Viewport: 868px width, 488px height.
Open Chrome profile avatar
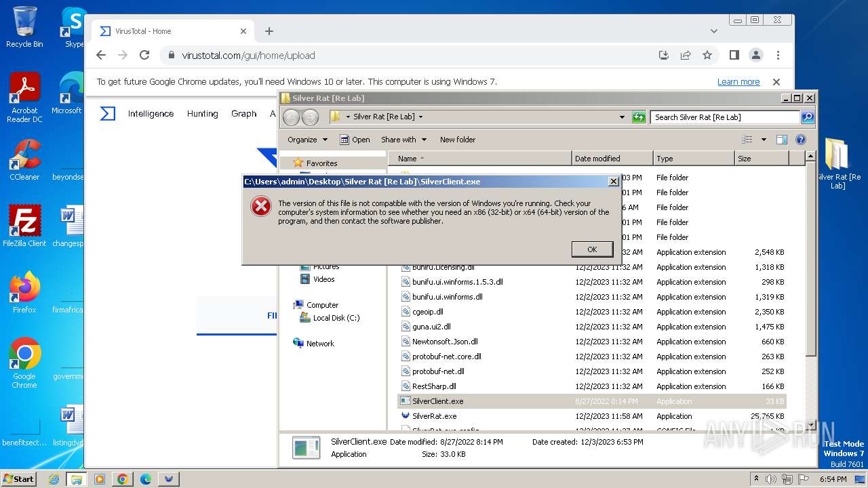(x=755, y=56)
